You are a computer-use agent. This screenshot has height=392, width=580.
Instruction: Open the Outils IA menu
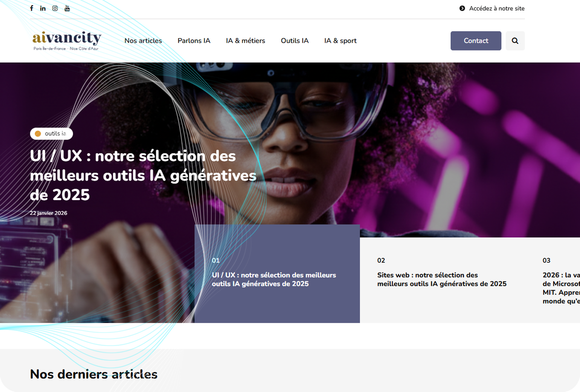tap(295, 41)
